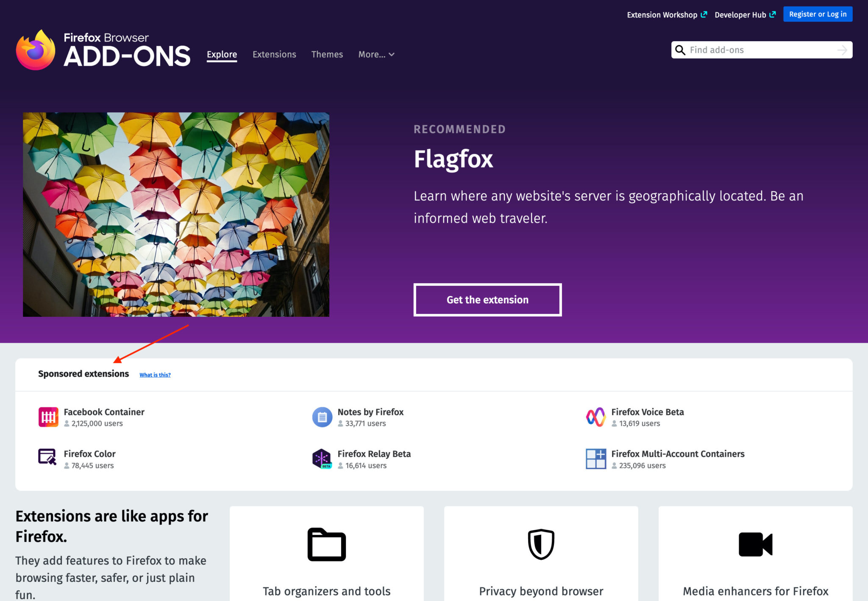Select the Explore navigation tab
Screen dimensions: 868x601
pyautogui.click(x=222, y=54)
